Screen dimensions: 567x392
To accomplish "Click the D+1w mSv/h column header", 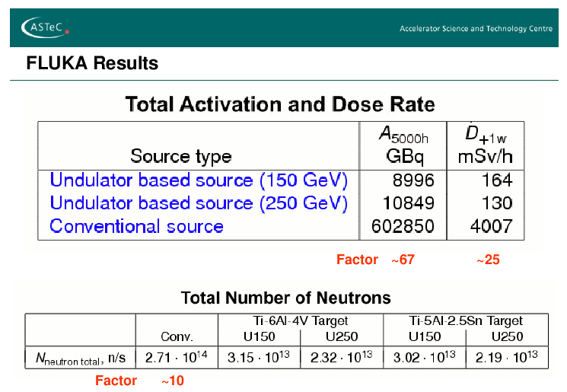I will point(485,146).
